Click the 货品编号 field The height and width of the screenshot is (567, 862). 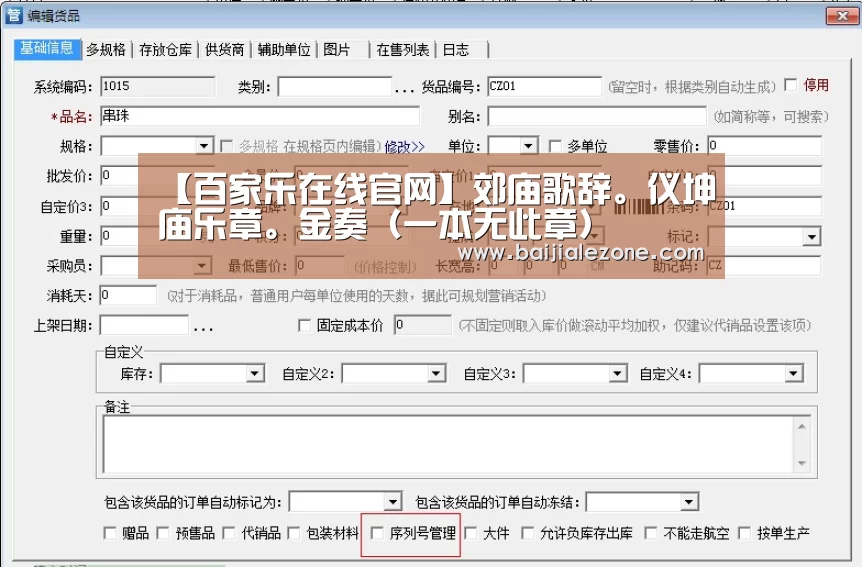tap(545, 86)
